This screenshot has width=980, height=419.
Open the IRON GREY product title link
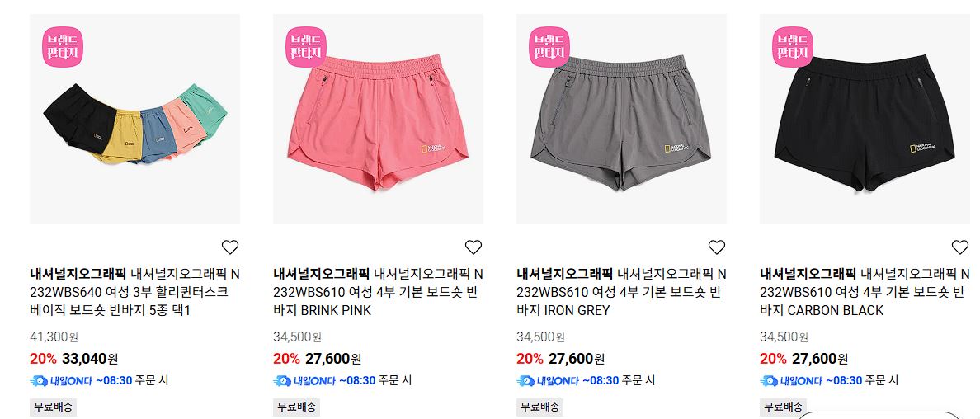point(621,292)
